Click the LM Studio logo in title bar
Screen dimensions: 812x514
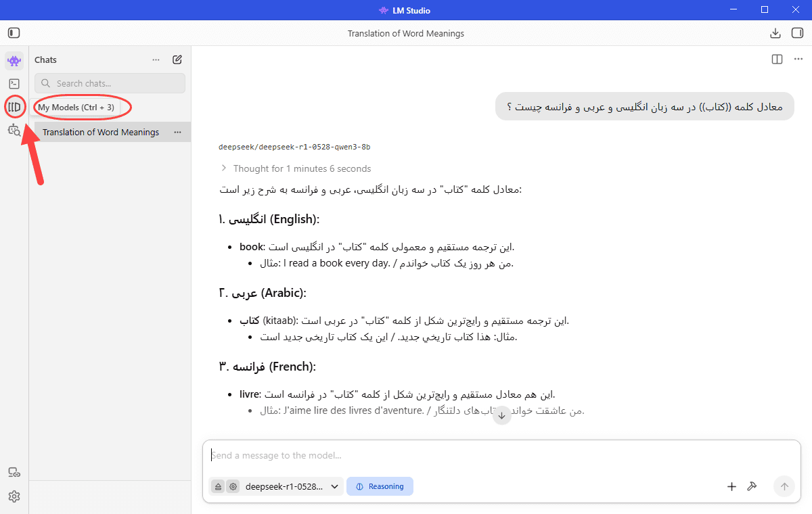[x=384, y=10]
